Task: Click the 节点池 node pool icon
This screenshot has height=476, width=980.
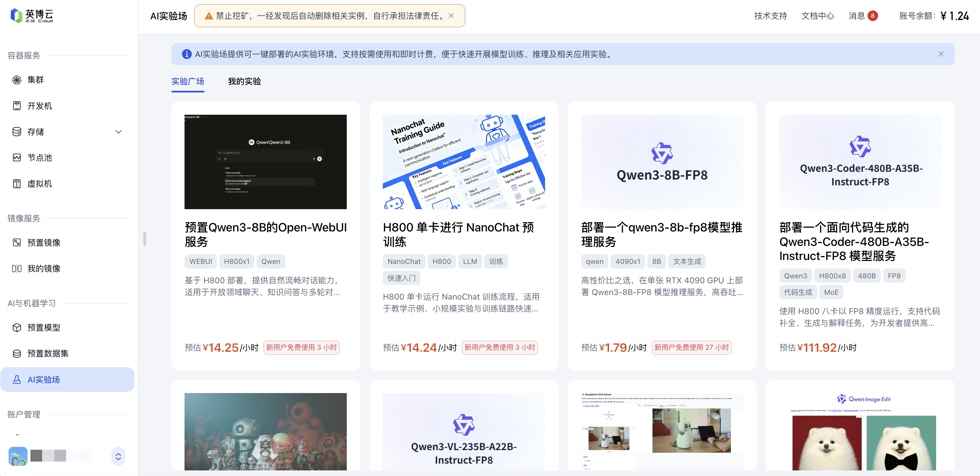Action: point(17,158)
